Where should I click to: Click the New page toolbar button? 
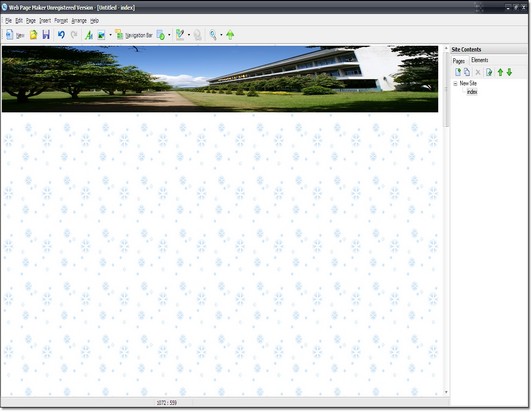15,35
